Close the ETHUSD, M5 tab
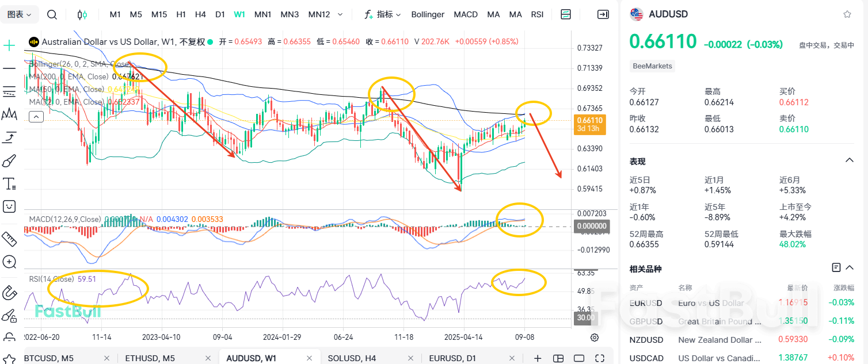Viewport: 868px width, 364px height. 207,358
